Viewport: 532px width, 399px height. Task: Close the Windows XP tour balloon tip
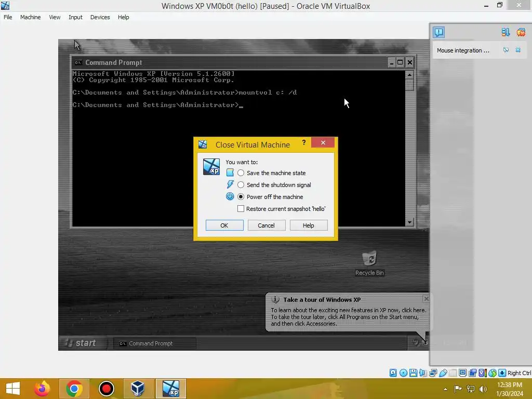click(x=426, y=299)
